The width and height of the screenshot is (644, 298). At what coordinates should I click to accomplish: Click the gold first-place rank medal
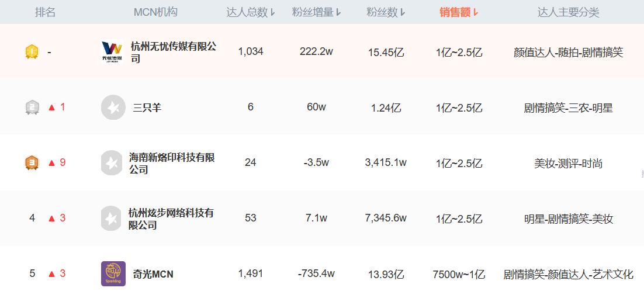[32, 52]
